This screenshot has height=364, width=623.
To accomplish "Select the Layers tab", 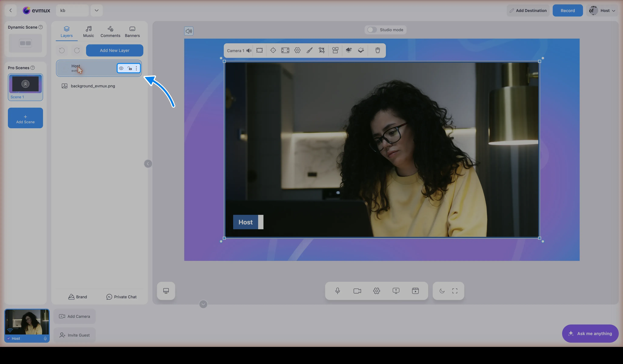I will [67, 32].
